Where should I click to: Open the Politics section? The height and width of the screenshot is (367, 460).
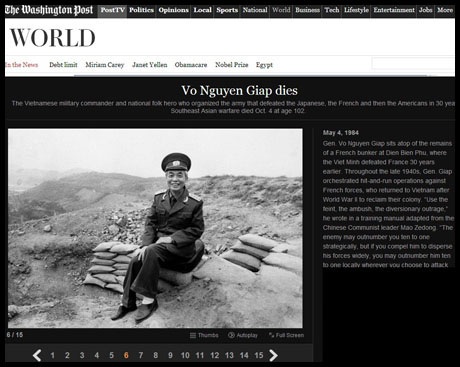coord(141,10)
